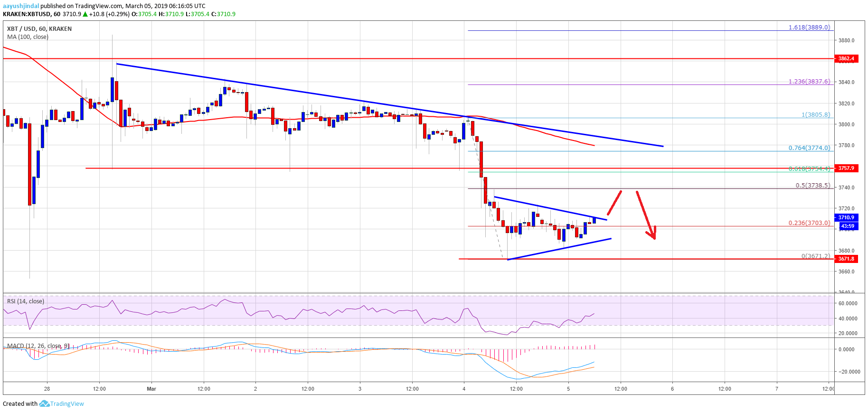Click the red 3862.4 price tag
This screenshot has width=868, height=412.
click(846, 59)
